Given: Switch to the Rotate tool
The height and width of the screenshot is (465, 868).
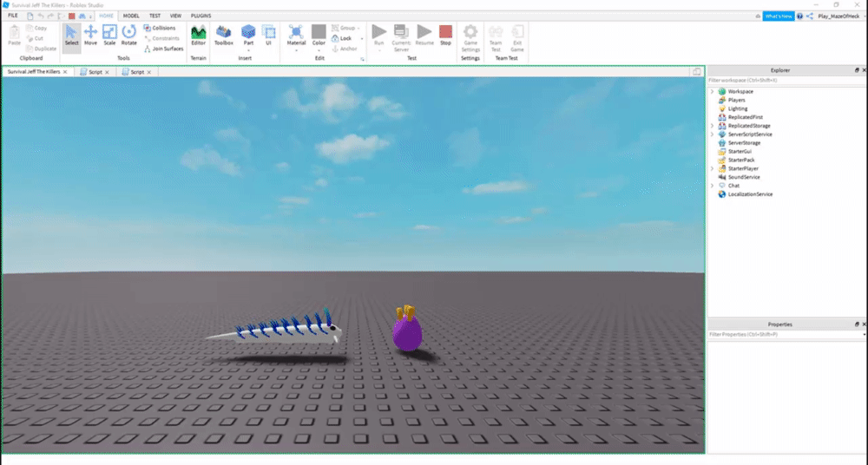Looking at the screenshot, I should [129, 36].
